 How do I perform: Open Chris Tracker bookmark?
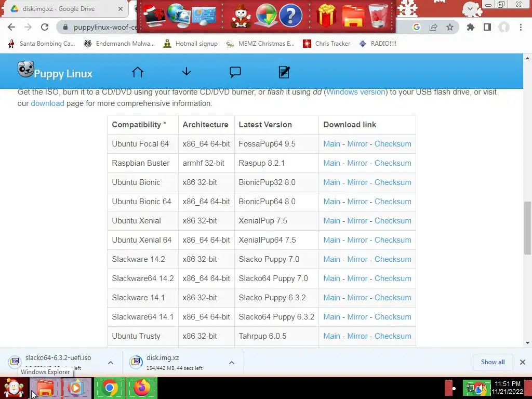[326, 44]
